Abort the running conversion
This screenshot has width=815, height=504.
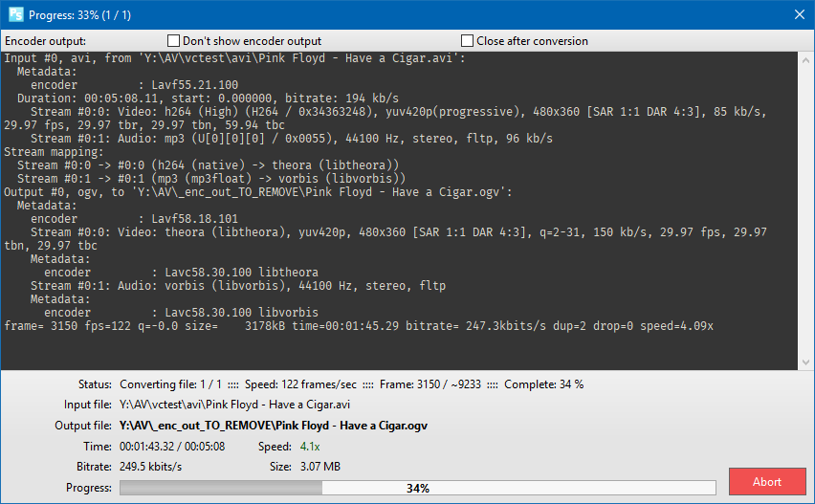(x=766, y=482)
